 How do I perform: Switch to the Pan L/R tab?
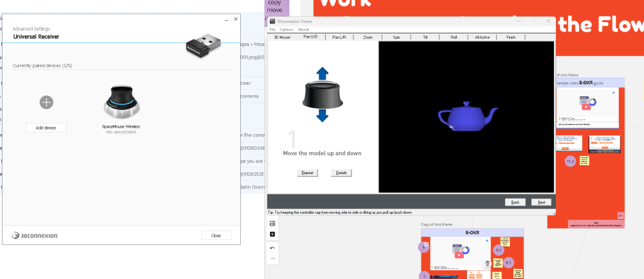tap(339, 37)
